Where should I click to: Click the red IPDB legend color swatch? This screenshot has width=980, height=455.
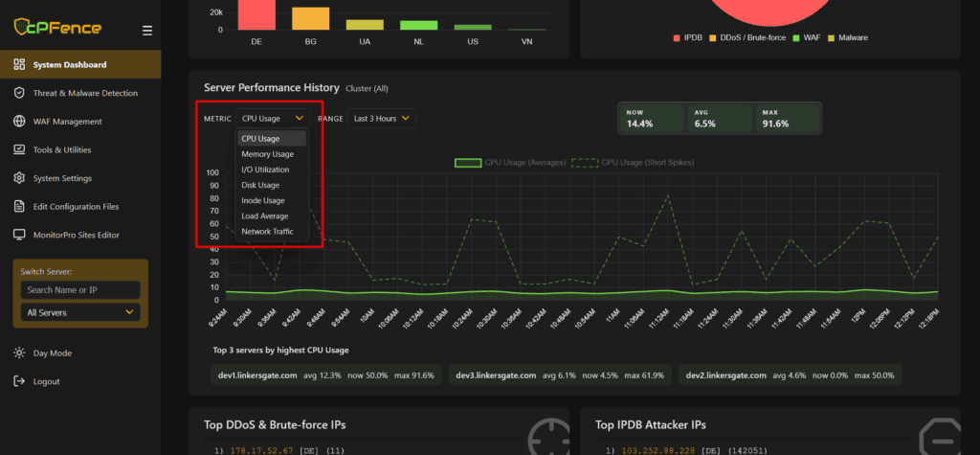click(x=678, y=37)
